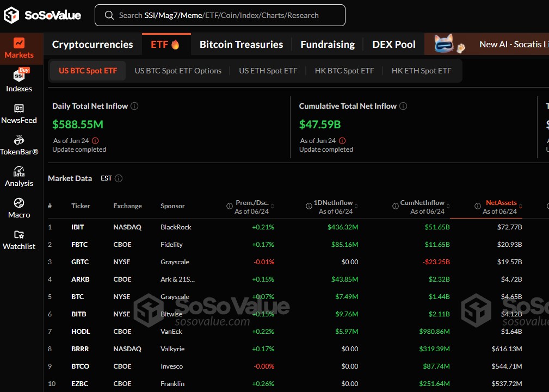Viewport: 549px width, 392px height.
Task: Sort by NetAssets using the arrows
Action: 521,206
